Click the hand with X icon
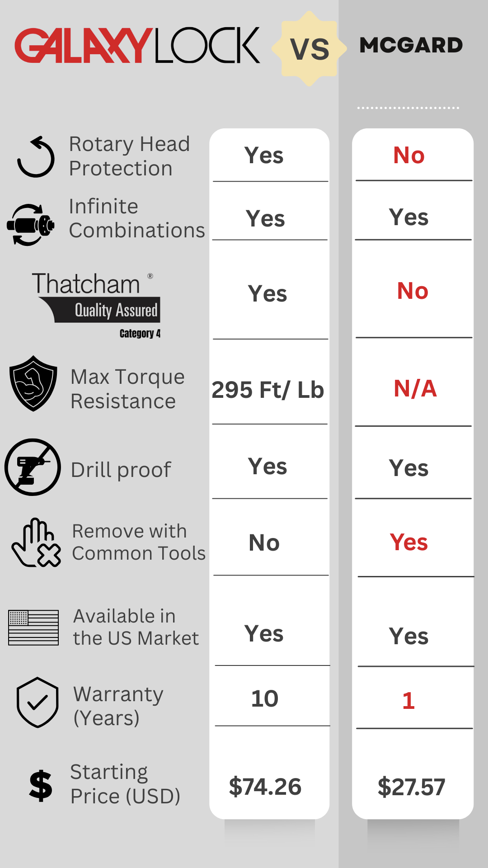The height and width of the screenshot is (868, 488). click(x=36, y=543)
